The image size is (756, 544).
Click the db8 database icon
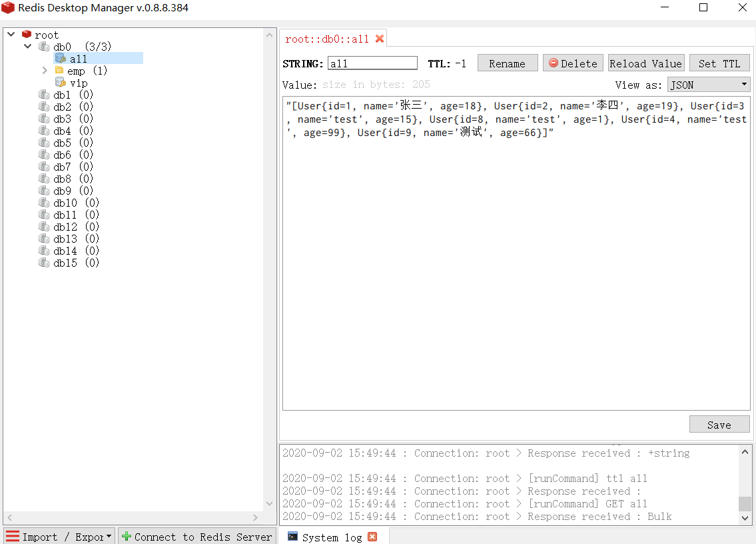pos(44,179)
